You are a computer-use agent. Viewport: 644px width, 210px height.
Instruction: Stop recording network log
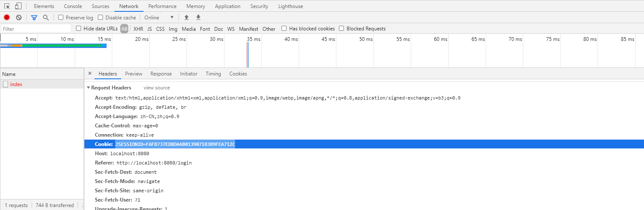coord(7,17)
